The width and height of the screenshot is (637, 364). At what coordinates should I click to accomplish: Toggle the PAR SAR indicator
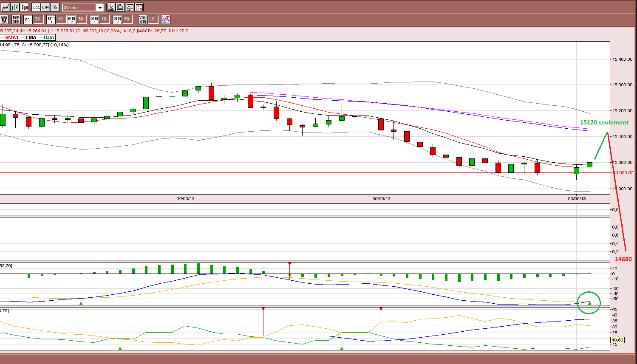16,19
